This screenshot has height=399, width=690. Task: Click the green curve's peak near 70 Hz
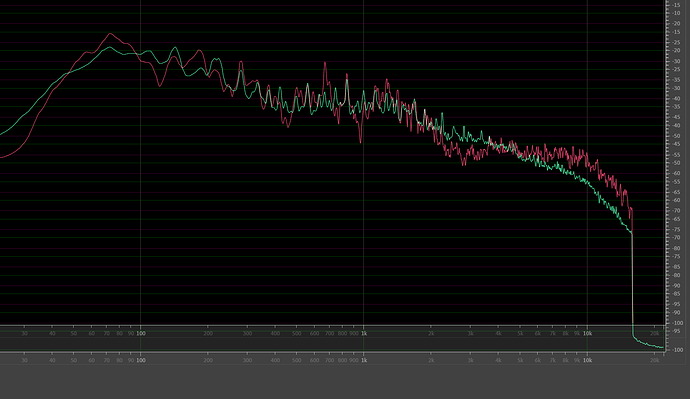[110, 47]
